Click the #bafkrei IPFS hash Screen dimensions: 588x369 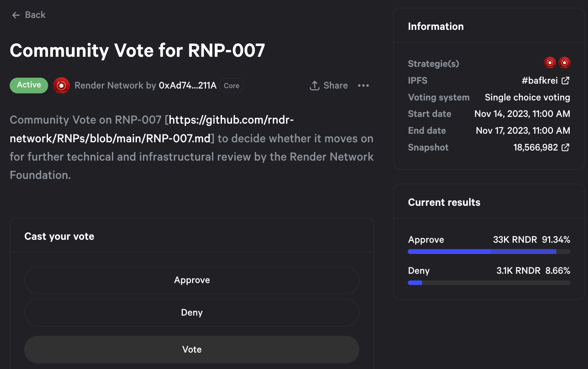(539, 81)
